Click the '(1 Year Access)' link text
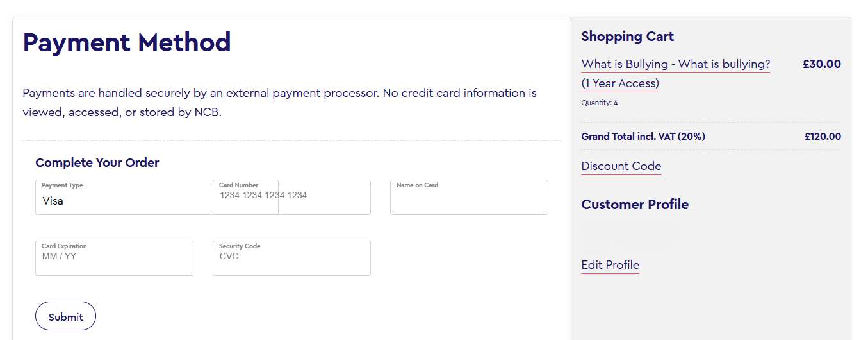 tap(619, 83)
